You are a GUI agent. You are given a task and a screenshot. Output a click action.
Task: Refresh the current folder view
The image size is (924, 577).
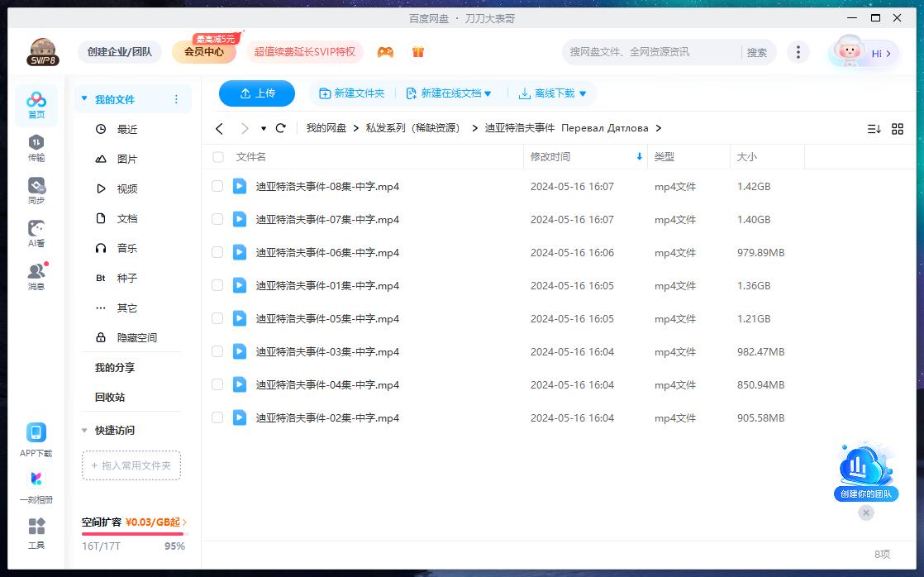[280, 128]
